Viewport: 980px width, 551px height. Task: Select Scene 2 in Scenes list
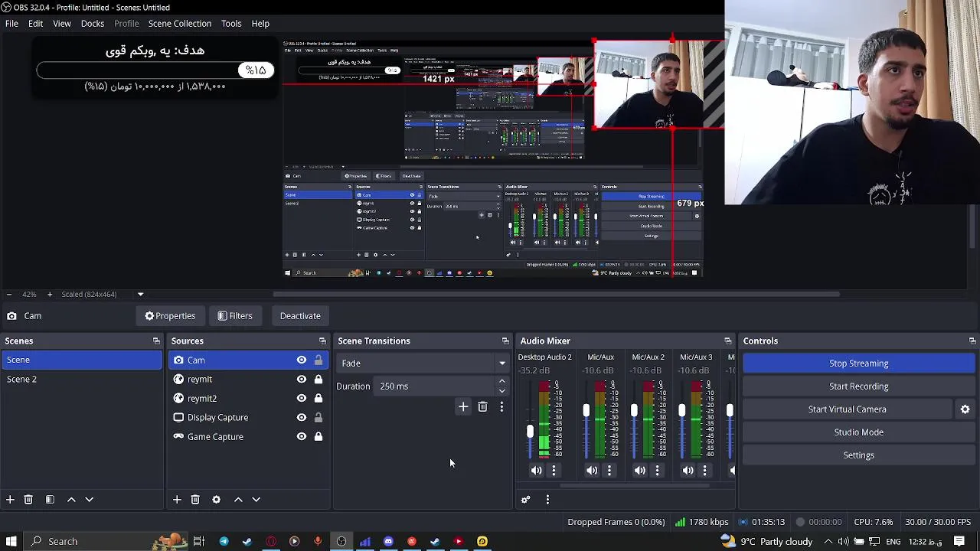point(82,379)
